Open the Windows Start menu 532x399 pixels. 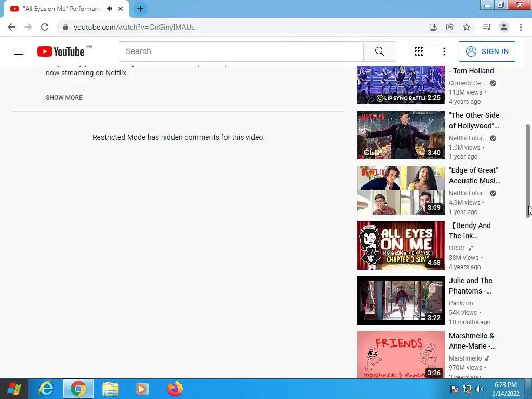(14, 389)
